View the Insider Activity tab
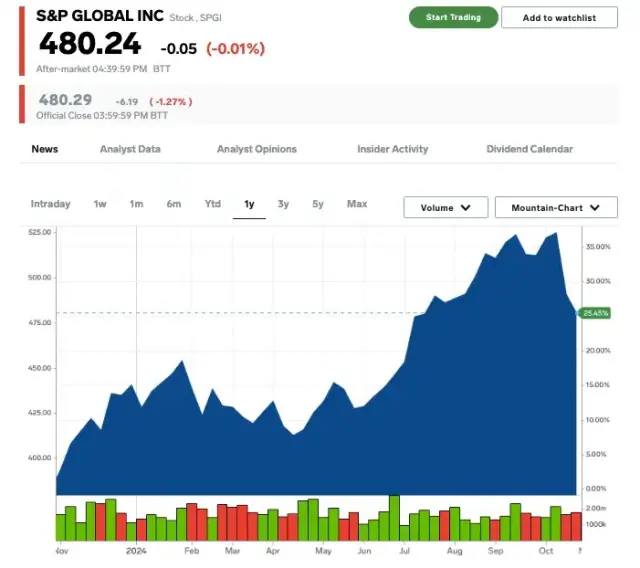This screenshot has width=640, height=568. (393, 149)
